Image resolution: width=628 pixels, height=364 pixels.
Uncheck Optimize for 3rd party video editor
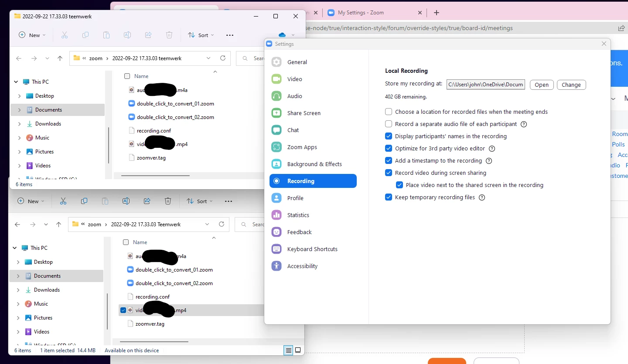point(389,148)
